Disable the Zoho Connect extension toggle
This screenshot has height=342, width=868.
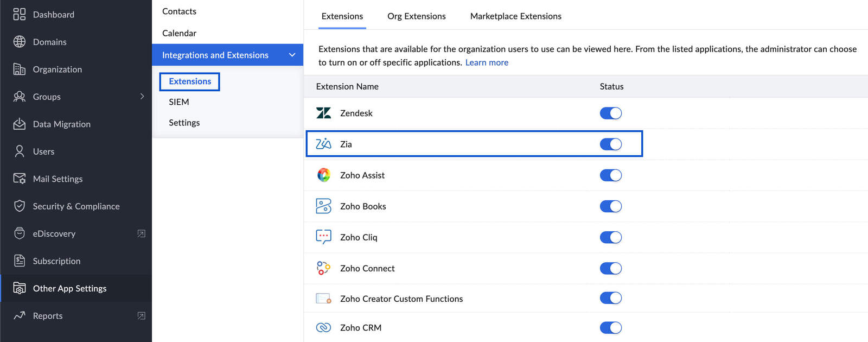pyautogui.click(x=611, y=268)
